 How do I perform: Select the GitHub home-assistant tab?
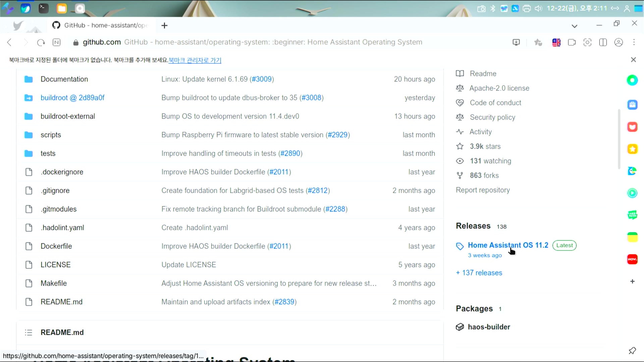(101, 25)
